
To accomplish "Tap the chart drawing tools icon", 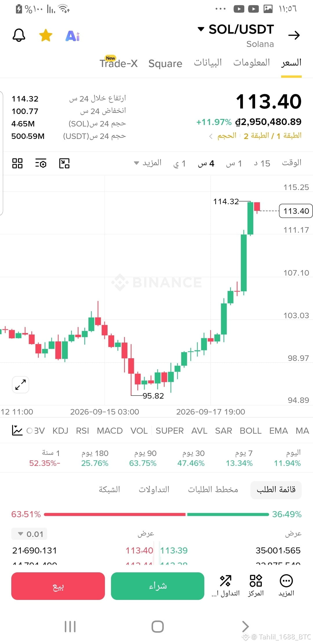I will pos(64,163).
